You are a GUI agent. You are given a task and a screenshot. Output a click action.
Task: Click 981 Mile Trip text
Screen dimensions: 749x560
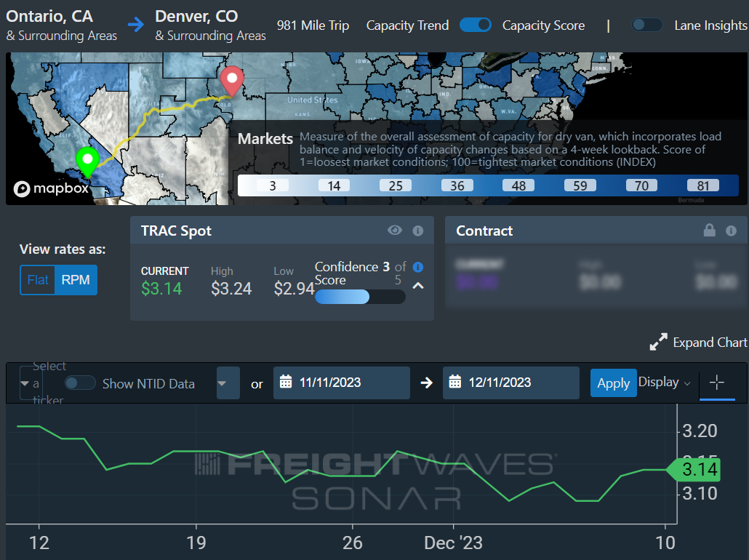point(313,25)
